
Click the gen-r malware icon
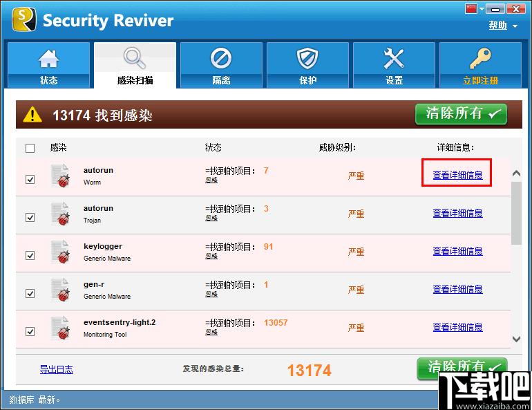pyautogui.click(x=60, y=290)
